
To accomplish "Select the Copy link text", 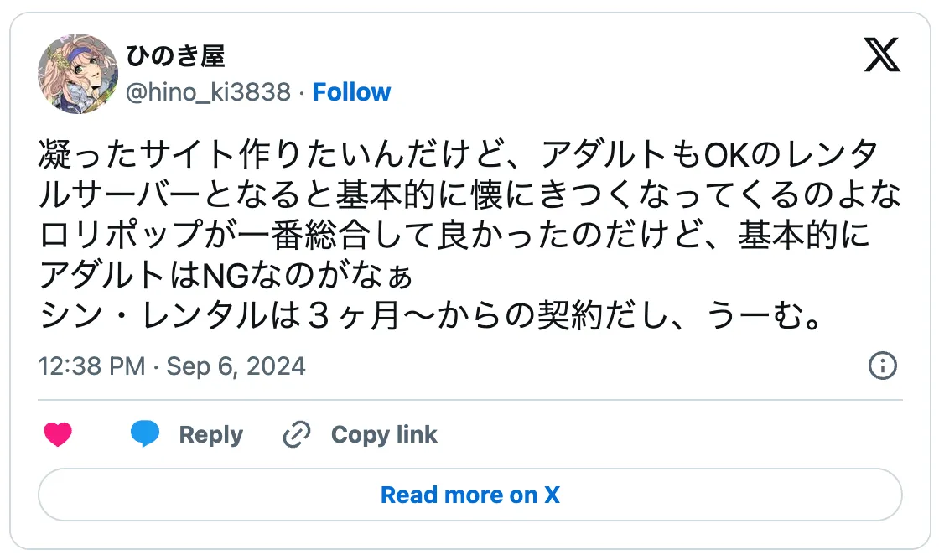I will pos(384,434).
